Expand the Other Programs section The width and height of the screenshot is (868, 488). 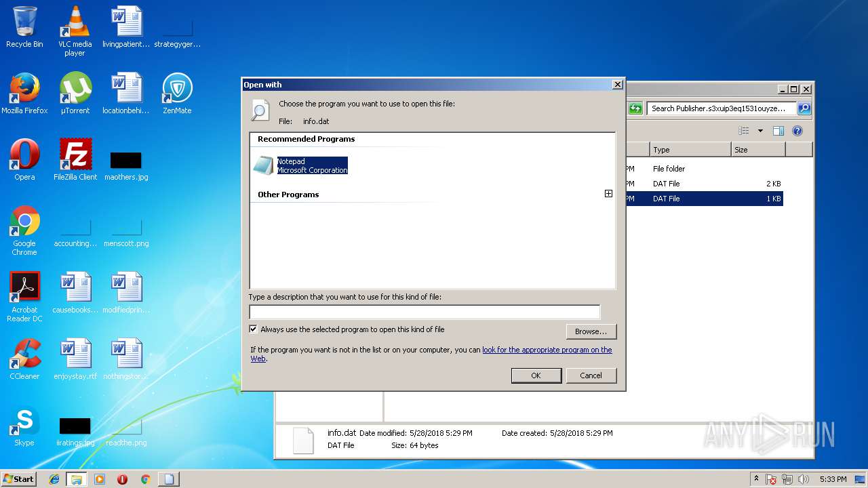tap(608, 194)
